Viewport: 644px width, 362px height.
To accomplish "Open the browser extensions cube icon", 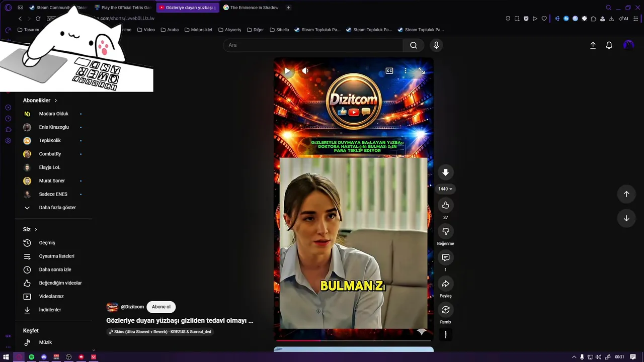I will pos(594,19).
